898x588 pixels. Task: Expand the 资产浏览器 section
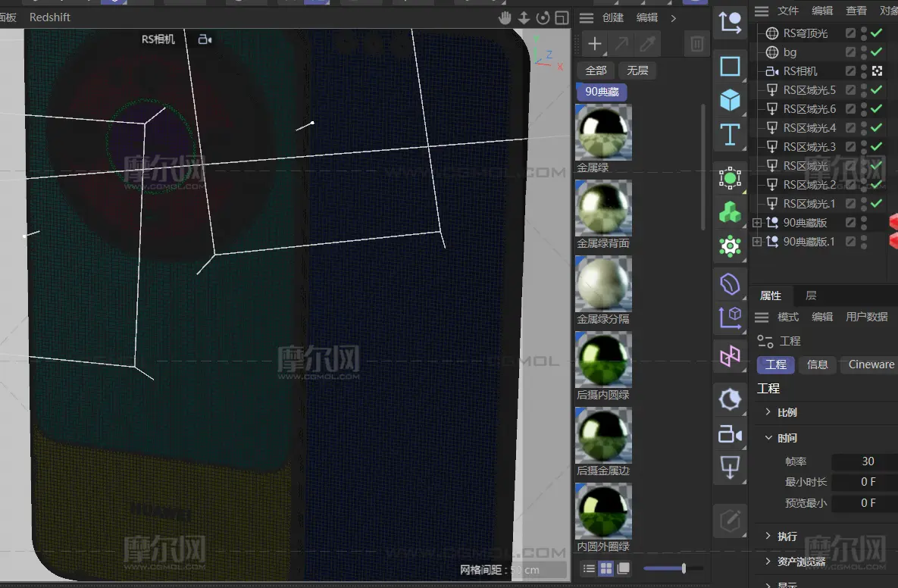(768, 561)
